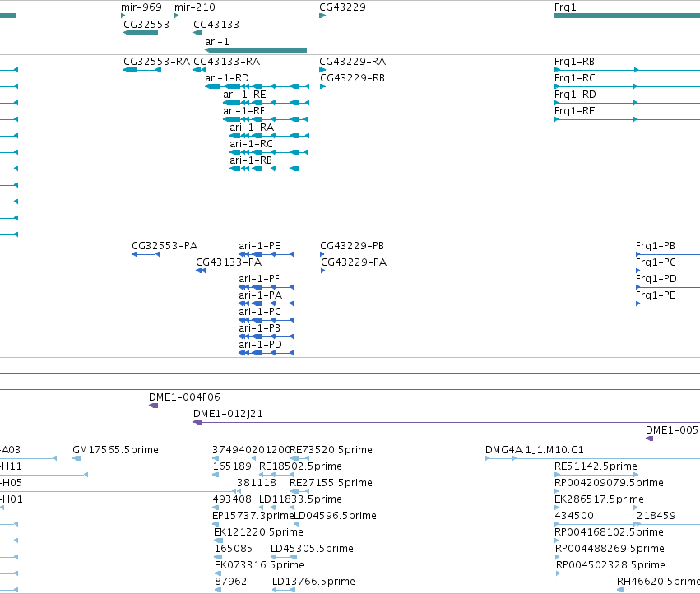Select the mir-210 gene label
700x594 pixels.
pos(195,7)
